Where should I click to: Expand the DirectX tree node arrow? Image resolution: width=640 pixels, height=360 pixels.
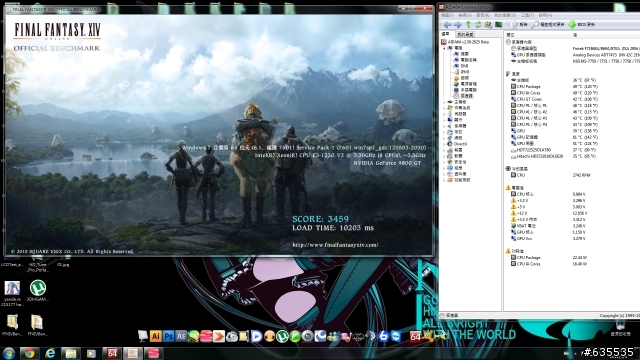444,144
